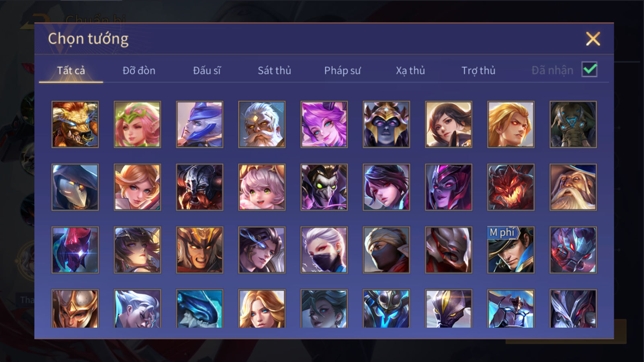
Task: Switch to the Đỡ đòn tab
Action: [139, 70]
